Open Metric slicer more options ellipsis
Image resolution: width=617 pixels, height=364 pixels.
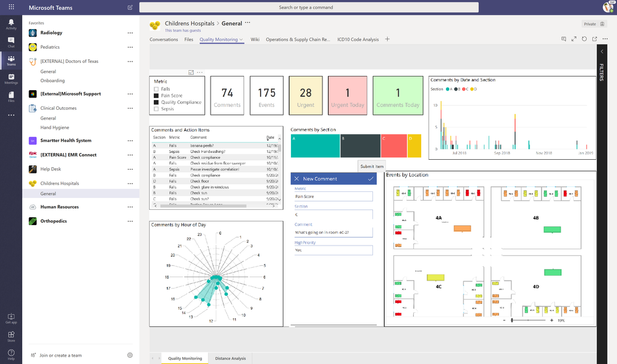pos(200,72)
